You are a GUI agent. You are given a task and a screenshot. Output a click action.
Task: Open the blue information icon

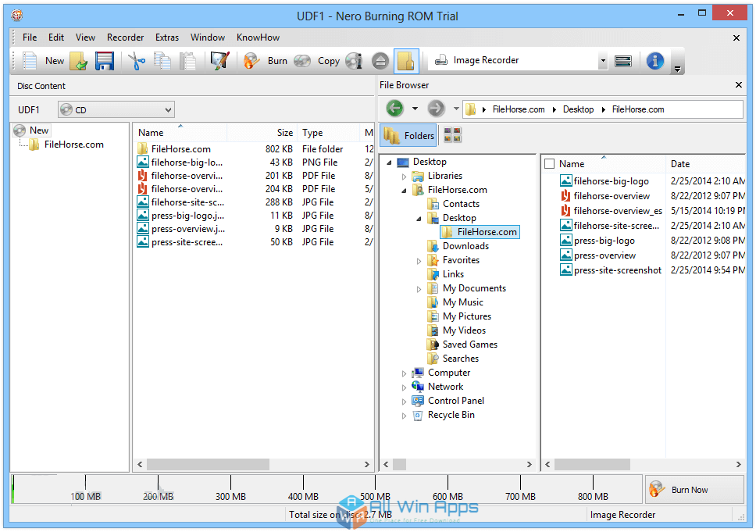(x=654, y=61)
